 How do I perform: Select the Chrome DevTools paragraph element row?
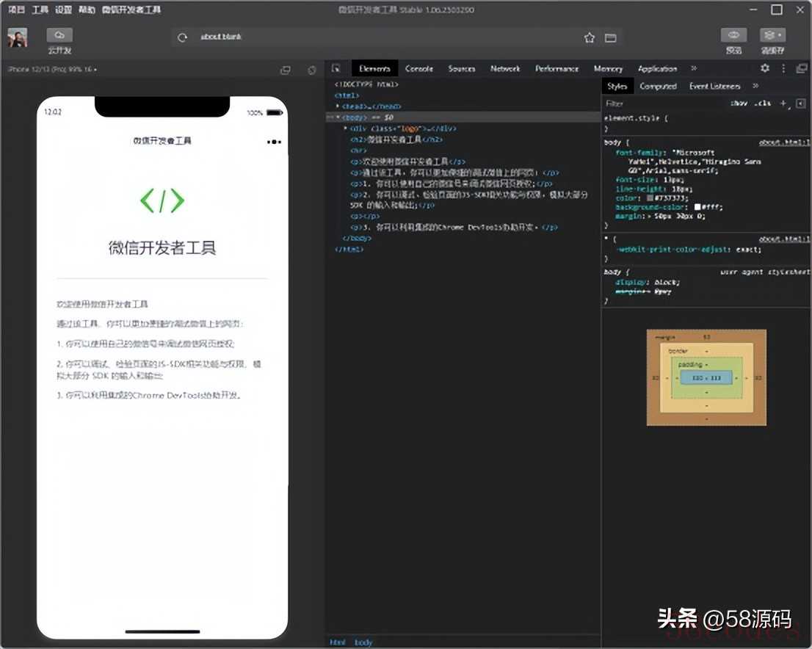click(x=454, y=228)
